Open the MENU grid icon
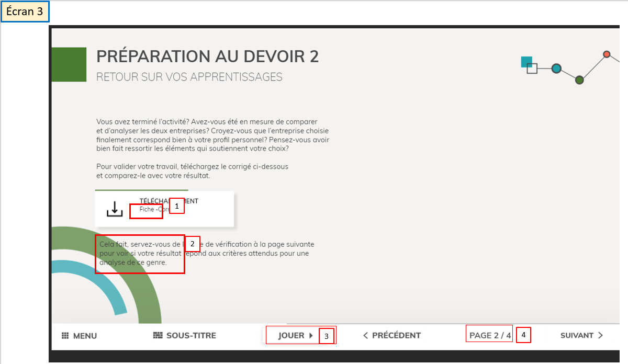The height and width of the screenshot is (364, 628). pyautogui.click(x=65, y=336)
